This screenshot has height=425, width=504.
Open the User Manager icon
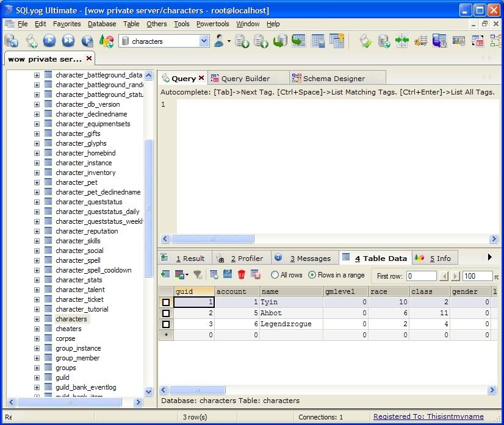(x=219, y=41)
